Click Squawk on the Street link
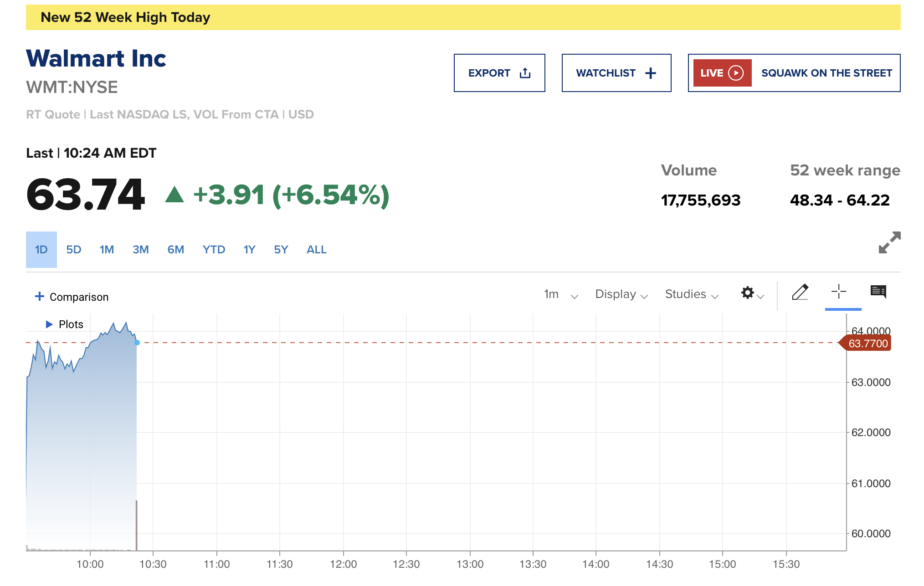This screenshot has width=924, height=586. pyautogui.click(x=826, y=73)
